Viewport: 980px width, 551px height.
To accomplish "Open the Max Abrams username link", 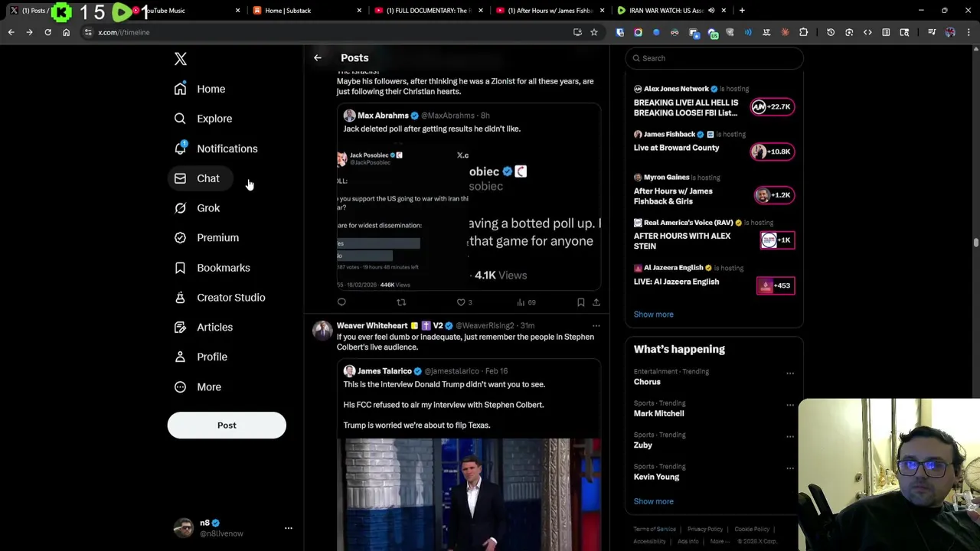I will click(449, 116).
